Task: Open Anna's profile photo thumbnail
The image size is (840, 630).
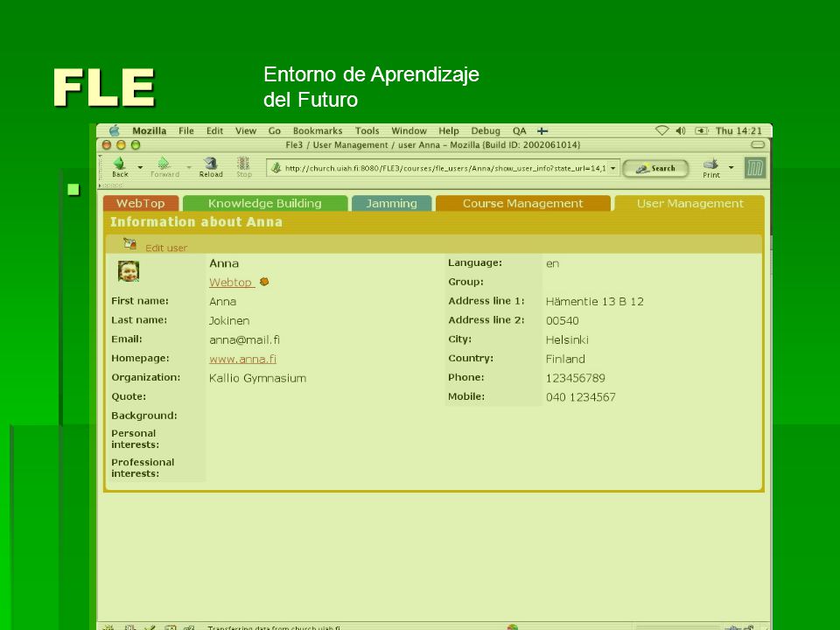Action: 129,271
